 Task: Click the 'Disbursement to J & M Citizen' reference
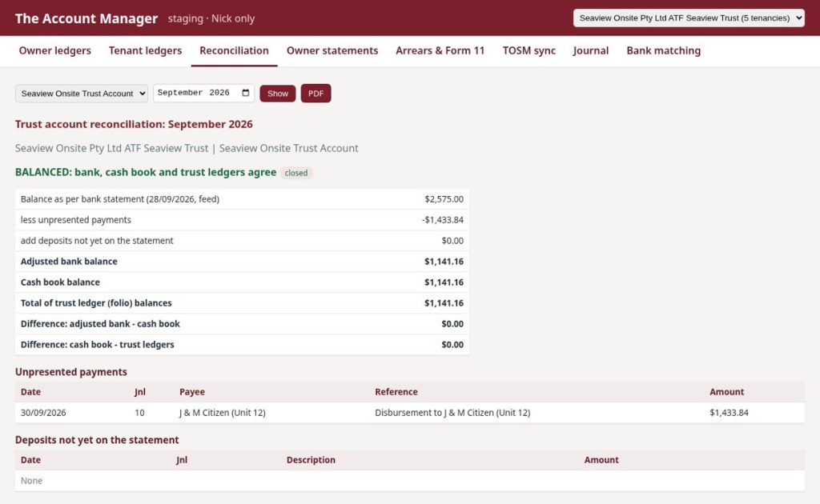[452, 413]
